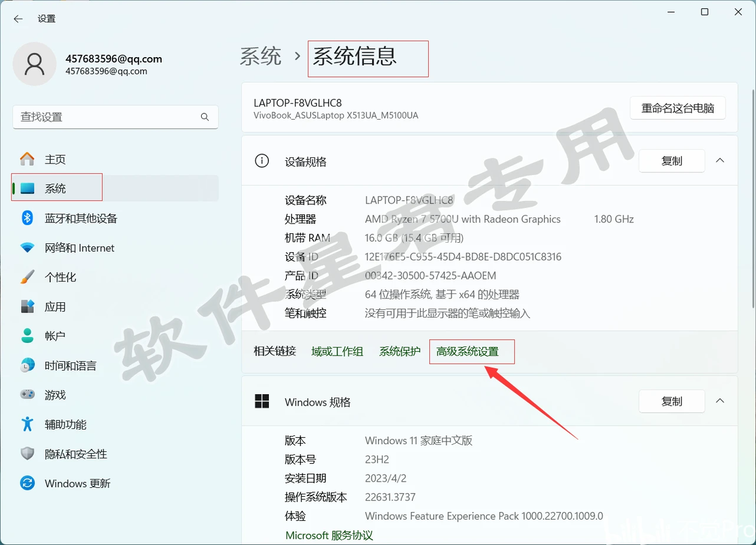The width and height of the screenshot is (756, 545).
Task: Click the processor value AMD Ryzen 7 5700U
Action: (x=463, y=219)
